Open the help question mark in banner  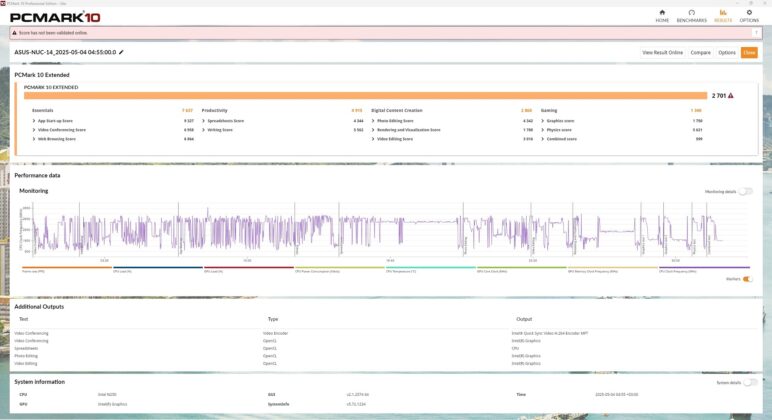[756, 33]
